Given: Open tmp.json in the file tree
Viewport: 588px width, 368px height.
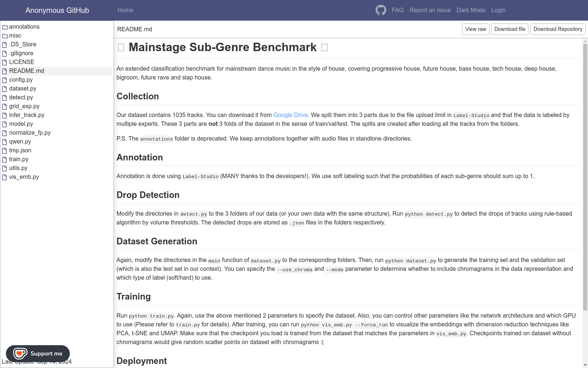Looking at the screenshot, I should tap(20, 151).
